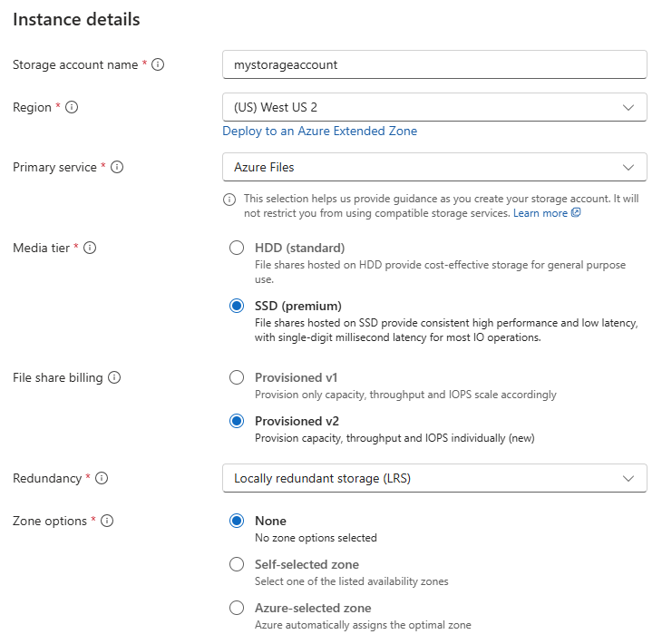
Task: Open the Learn more link
Action: 540,213
